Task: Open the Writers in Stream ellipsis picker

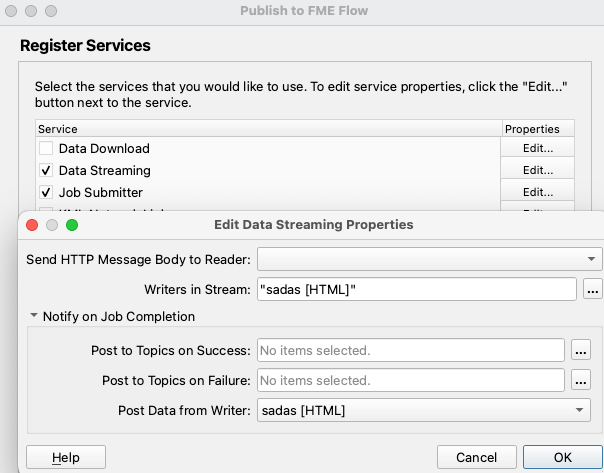Action: tap(592, 289)
